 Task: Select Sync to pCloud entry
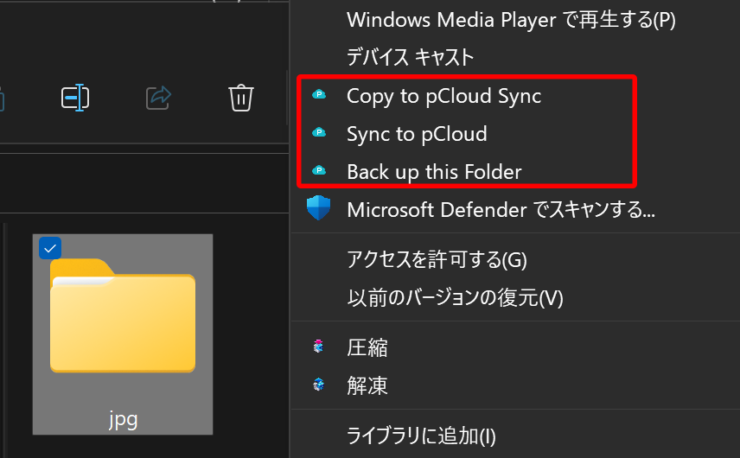(417, 134)
